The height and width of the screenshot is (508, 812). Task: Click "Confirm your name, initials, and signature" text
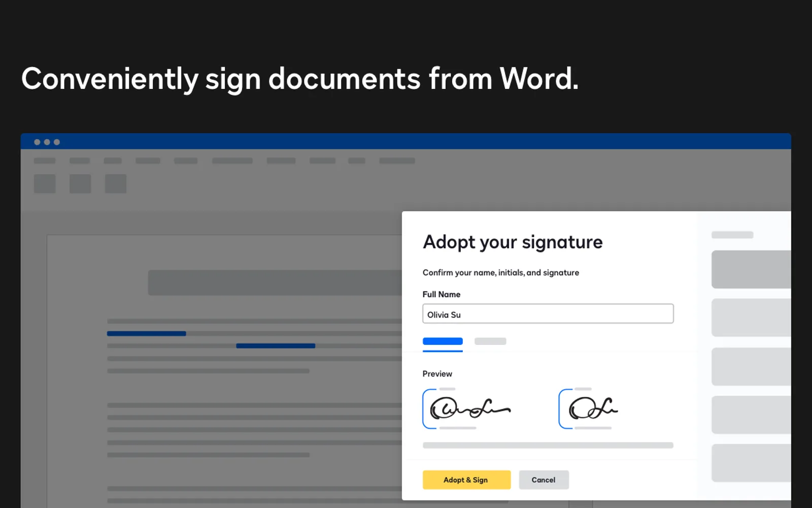[x=501, y=273]
